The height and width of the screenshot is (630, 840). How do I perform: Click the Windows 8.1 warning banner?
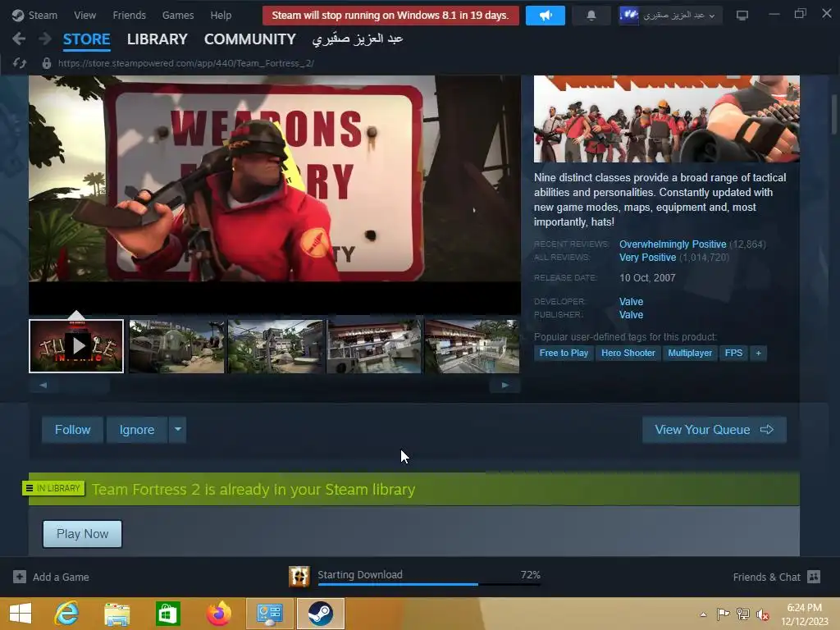[390, 15]
